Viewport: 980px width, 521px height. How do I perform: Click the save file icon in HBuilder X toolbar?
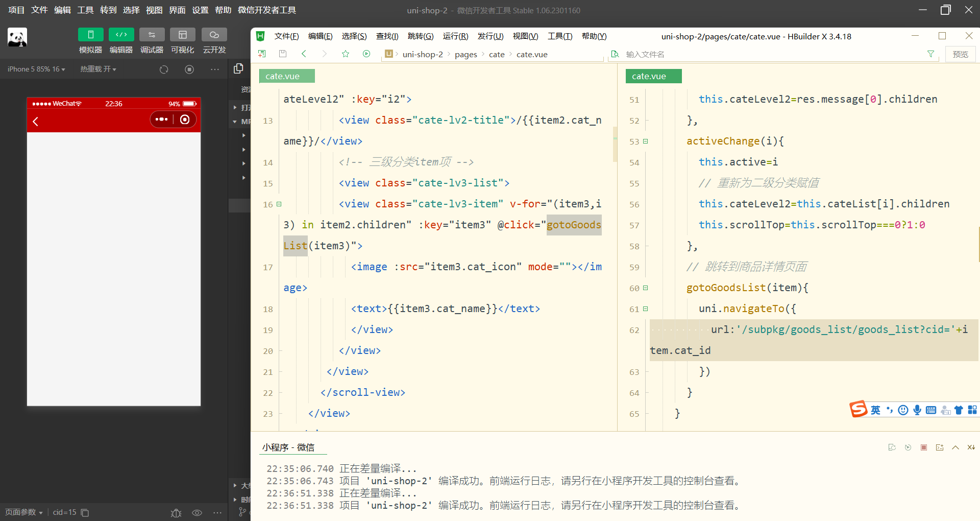click(x=282, y=53)
